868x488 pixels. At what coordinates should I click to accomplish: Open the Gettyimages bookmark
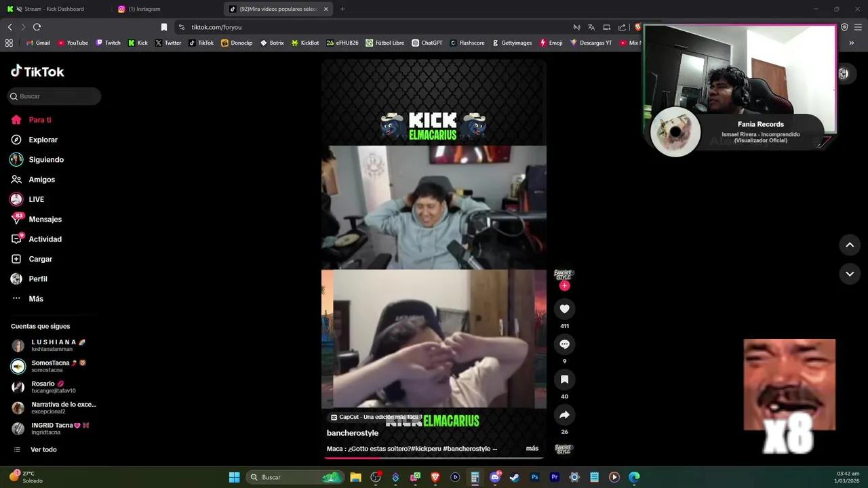pyautogui.click(x=511, y=43)
